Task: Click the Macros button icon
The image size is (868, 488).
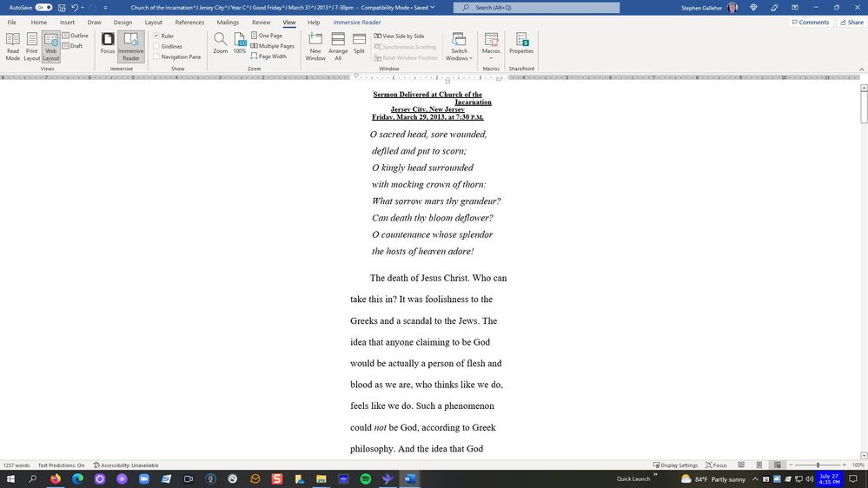Action: pyautogui.click(x=491, y=39)
